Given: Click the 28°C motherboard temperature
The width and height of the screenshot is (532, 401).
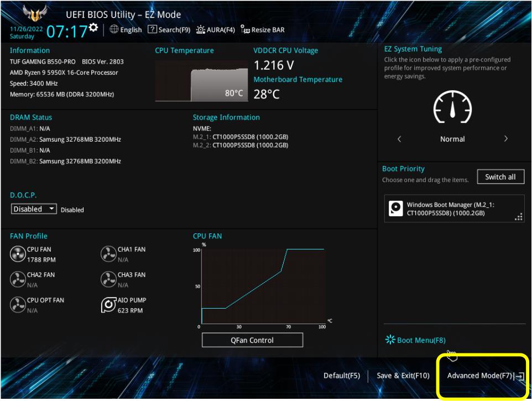Looking at the screenshot, I should 267,94.
